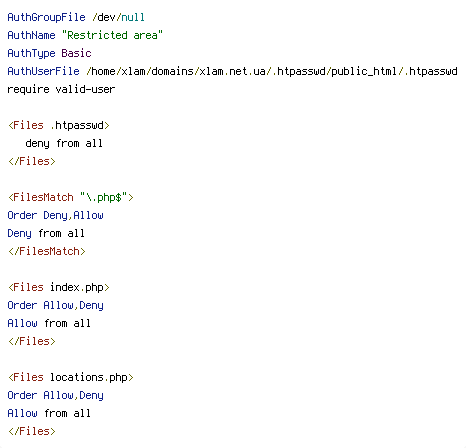Click the Order Deny,Allow line
The image size is (466, 448).
coord(55,215)
